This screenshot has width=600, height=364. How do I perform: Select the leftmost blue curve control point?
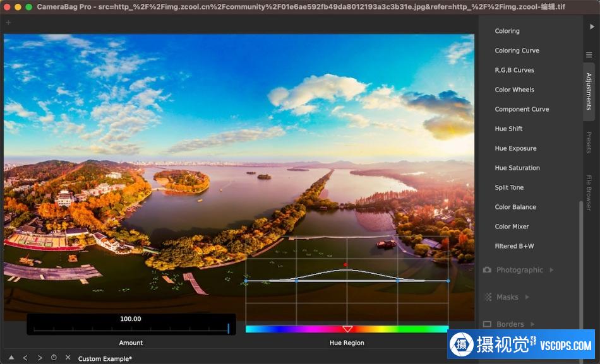[x=246, y=281]
